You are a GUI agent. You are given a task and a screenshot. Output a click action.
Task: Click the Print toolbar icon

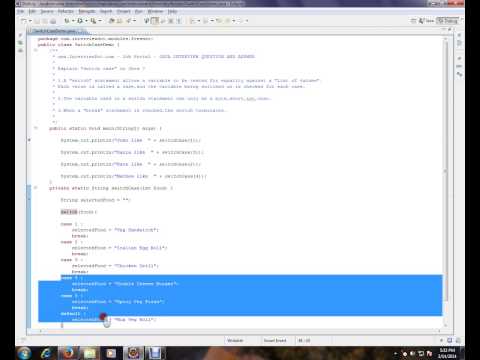53,21
